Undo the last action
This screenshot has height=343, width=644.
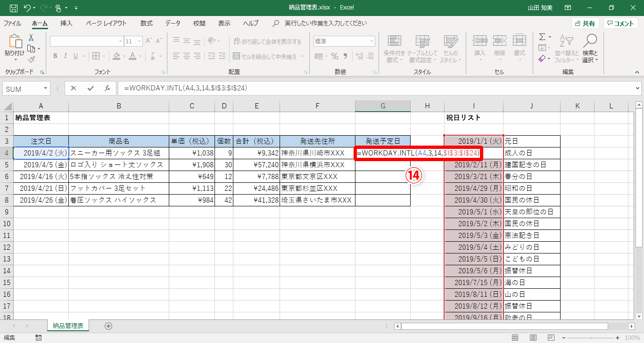coord(27,8)
